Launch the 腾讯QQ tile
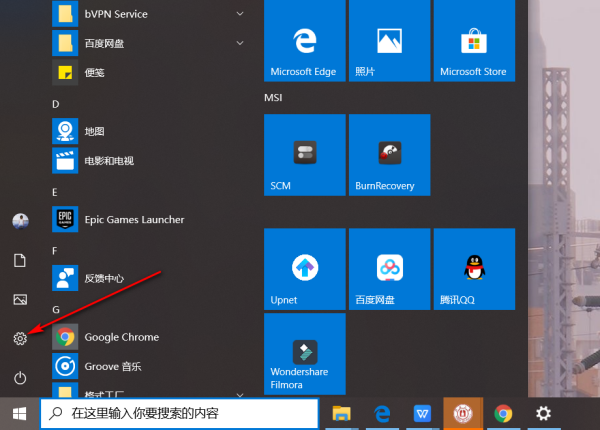 [x=474, y=269]
